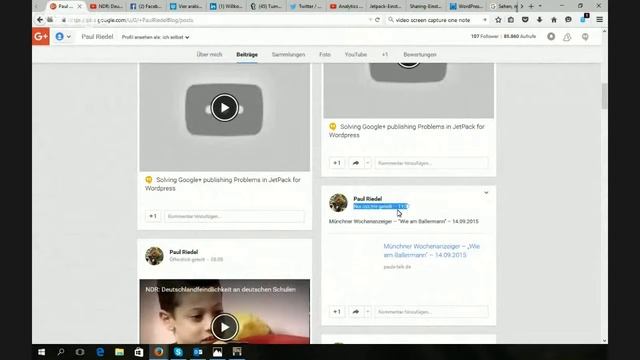Open the profile circle icon menu
The image size is (640, 360).
point(63,37)
